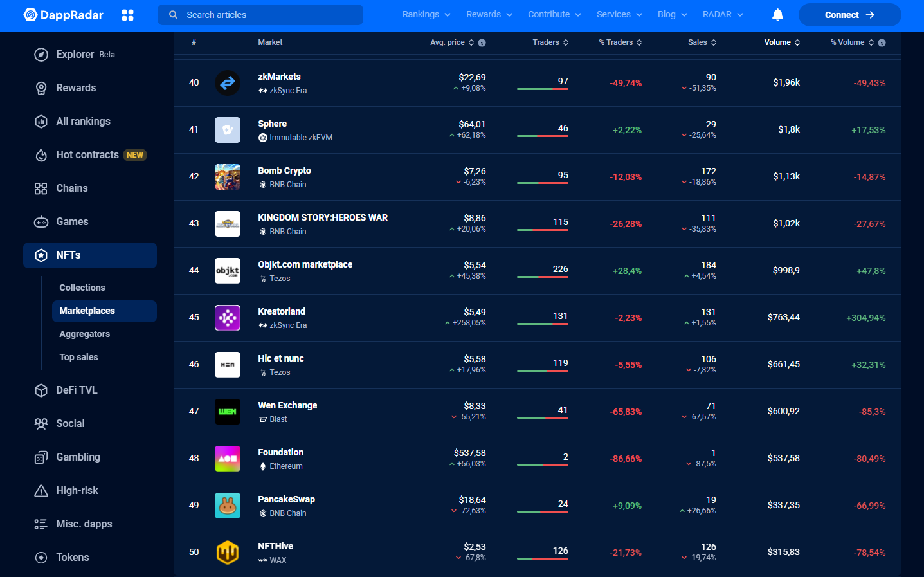The height and width of the screenshot is (577, 924).
Task: Click the NFTHive yellow logo
Action: coord(228,553)
